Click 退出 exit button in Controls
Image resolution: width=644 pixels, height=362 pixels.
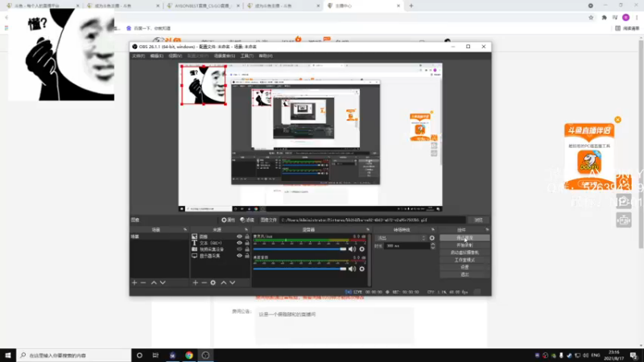coord(464,274)
